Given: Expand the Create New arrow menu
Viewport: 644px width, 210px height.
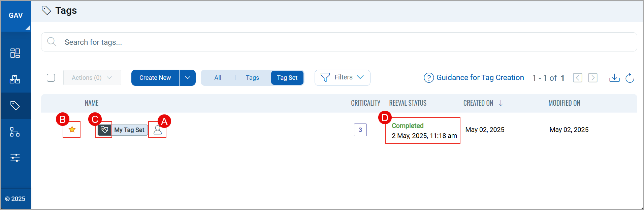Looking at the screenshot, I should [188, 78].
